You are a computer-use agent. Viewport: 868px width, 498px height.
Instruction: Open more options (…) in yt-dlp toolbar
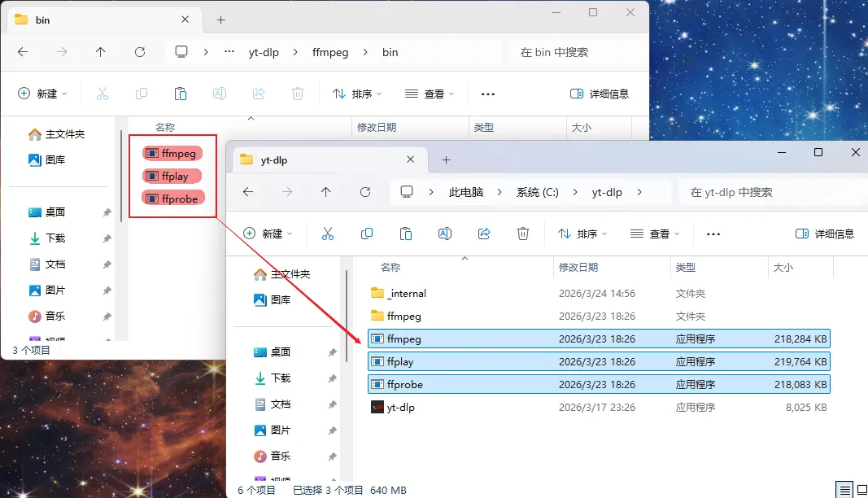[713, 234]
